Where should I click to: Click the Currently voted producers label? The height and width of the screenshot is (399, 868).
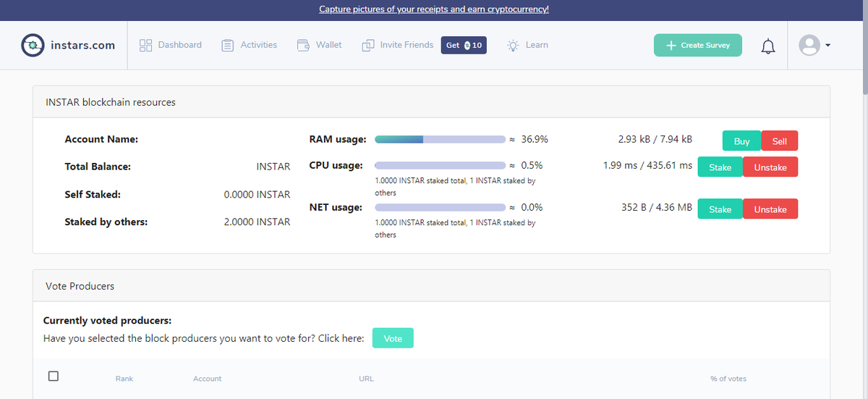click(x=107, y=320)
